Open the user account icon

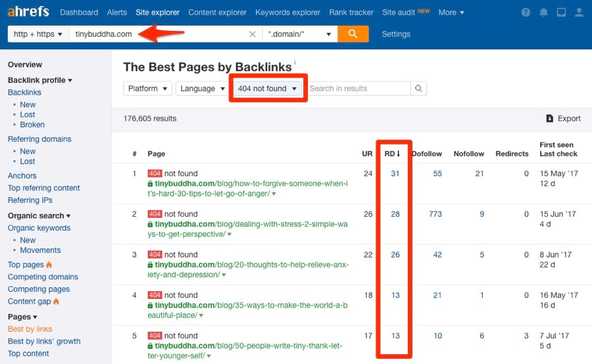click(x=579, y=12)
